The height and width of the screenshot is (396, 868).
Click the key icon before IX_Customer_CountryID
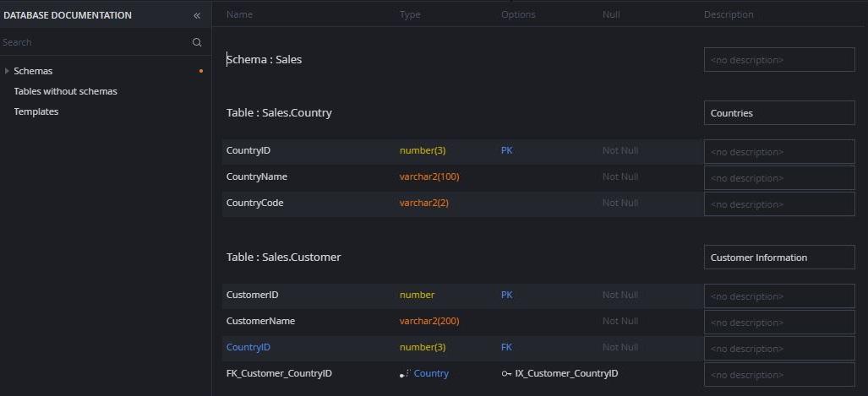tap(506, 374)
